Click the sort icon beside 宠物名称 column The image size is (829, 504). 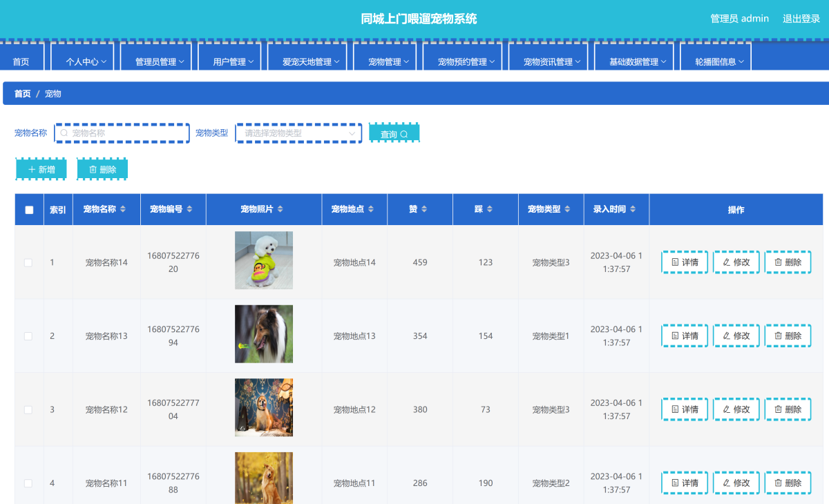coord(123,209)
